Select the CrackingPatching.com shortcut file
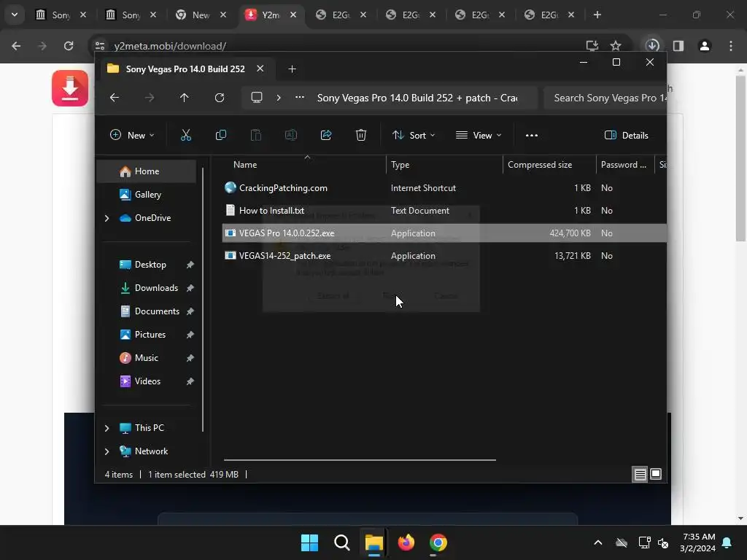Screen dimensions: 747x560 (283, 188)
